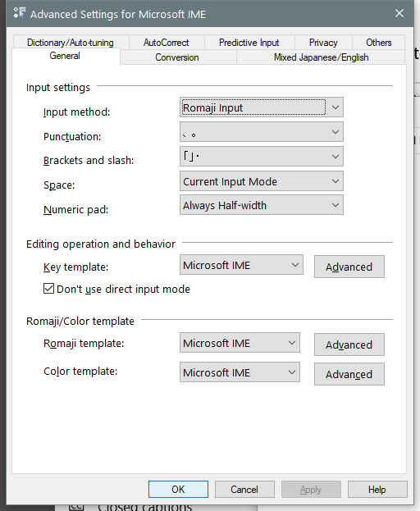Switch to the Dictionary/Auto-tuning tab
The width and height of the screenshot is (420, 511).
click(71, 43)
